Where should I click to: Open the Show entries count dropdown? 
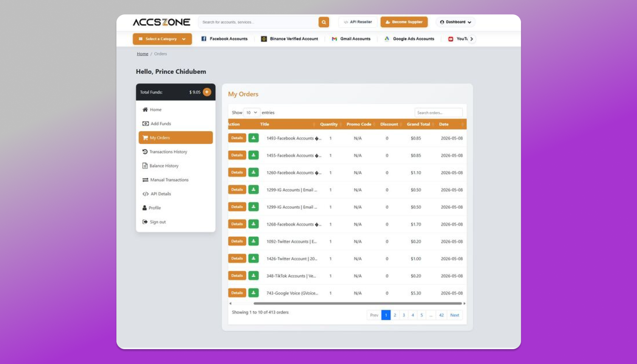(252, 113)
